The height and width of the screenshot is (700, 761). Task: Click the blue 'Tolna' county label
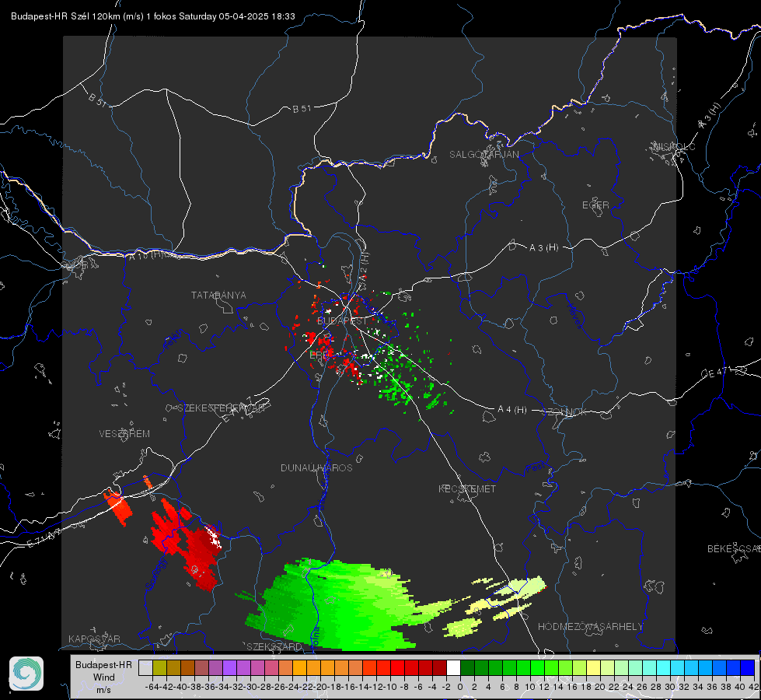point(316,637)
